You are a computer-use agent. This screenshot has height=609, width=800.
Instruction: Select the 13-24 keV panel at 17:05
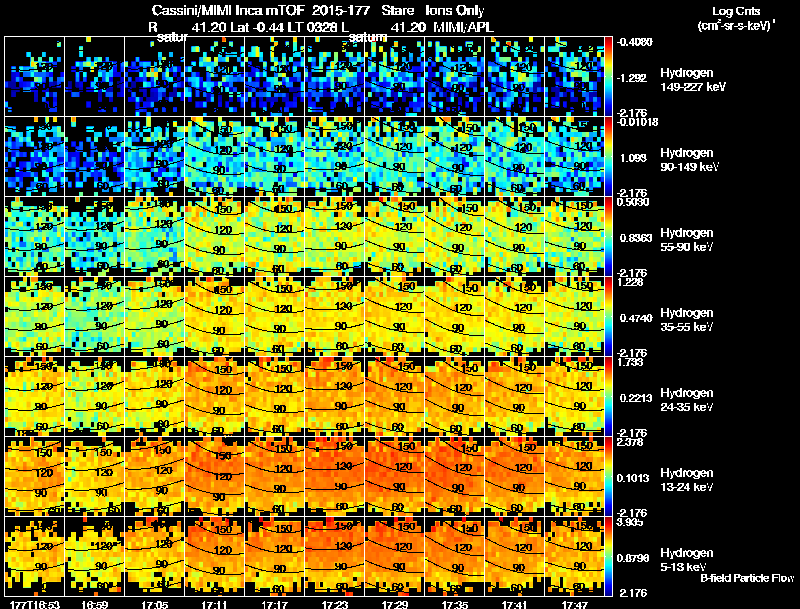[x=155, y=476]
